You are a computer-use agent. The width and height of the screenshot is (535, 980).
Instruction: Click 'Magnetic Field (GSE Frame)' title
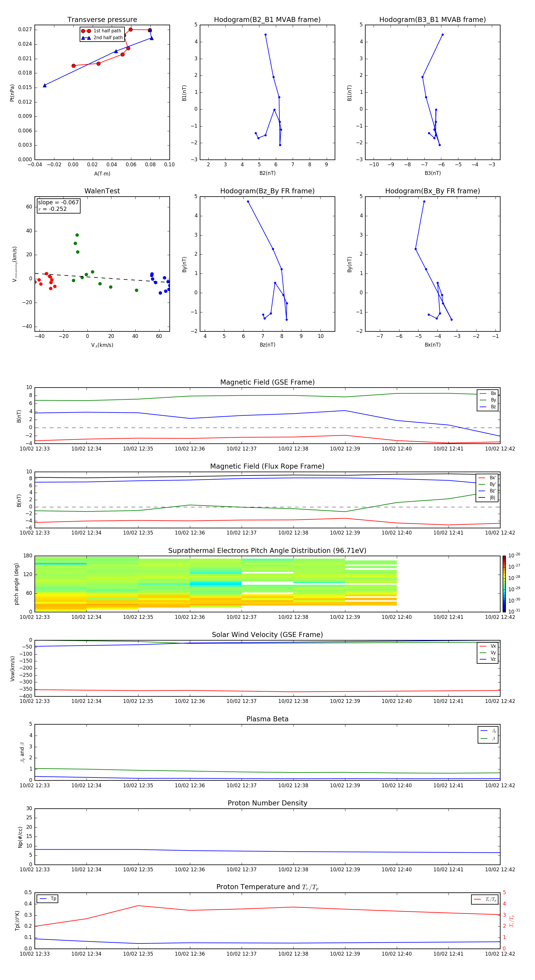tap(267, 382)
